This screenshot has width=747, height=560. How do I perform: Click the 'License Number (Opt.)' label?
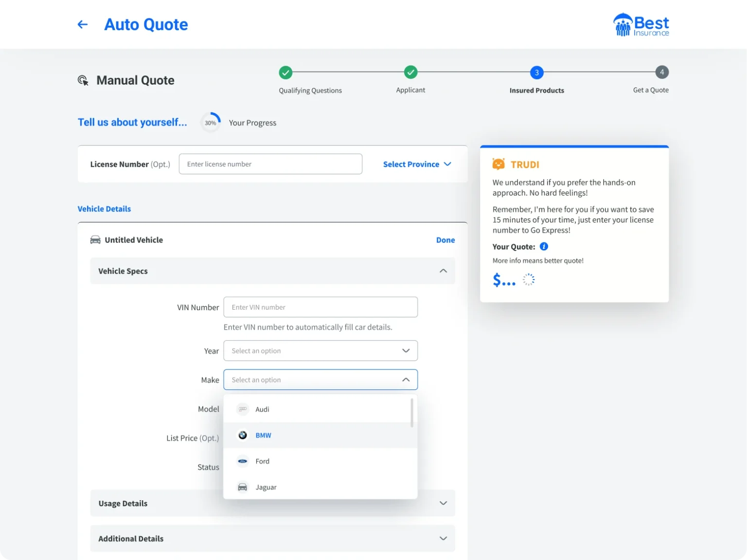tap(130, 164)
